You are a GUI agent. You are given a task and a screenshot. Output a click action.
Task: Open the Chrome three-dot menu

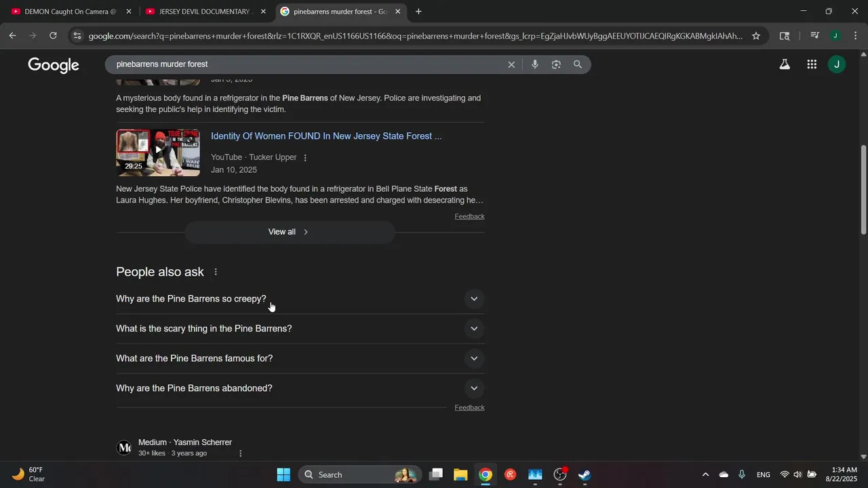coord(856,36)
